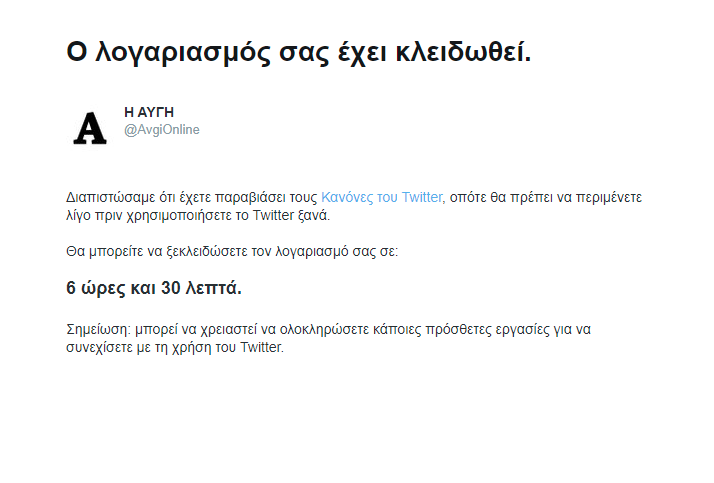The image size is (714, 483).
Task: Click the word Σημείωση in the note
Action: click(98, 330)
